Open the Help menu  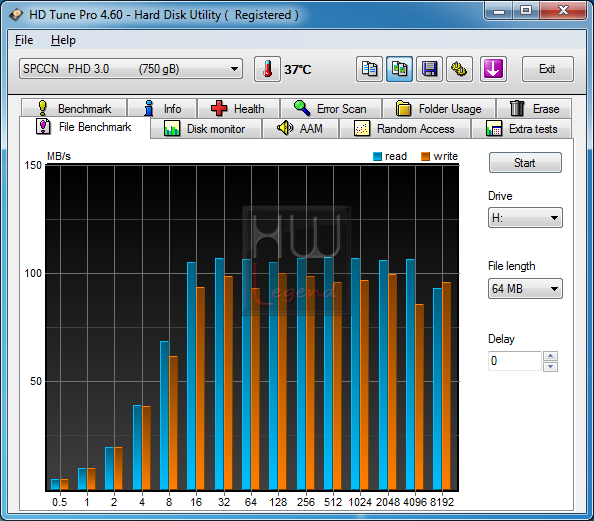[63, 40]
